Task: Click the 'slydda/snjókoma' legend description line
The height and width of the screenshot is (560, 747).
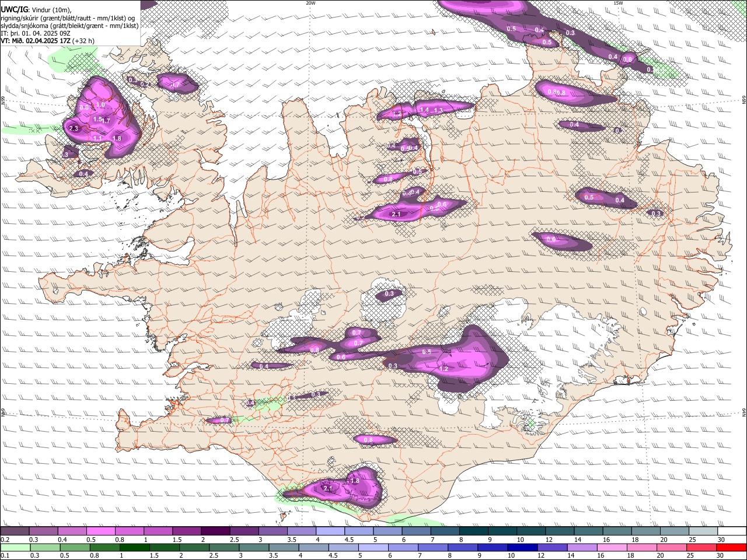Action: [69, 26]
